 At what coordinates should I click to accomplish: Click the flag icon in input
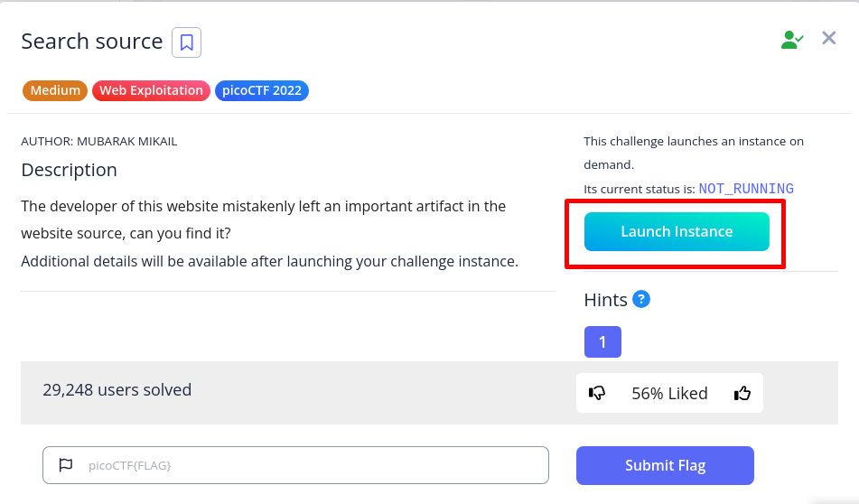[x=65, y=465]
